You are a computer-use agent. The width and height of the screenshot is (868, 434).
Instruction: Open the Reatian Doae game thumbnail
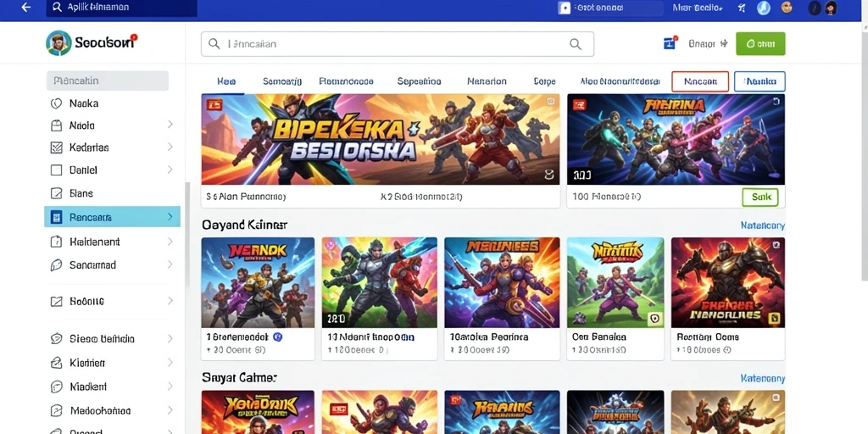coord(728,282)
